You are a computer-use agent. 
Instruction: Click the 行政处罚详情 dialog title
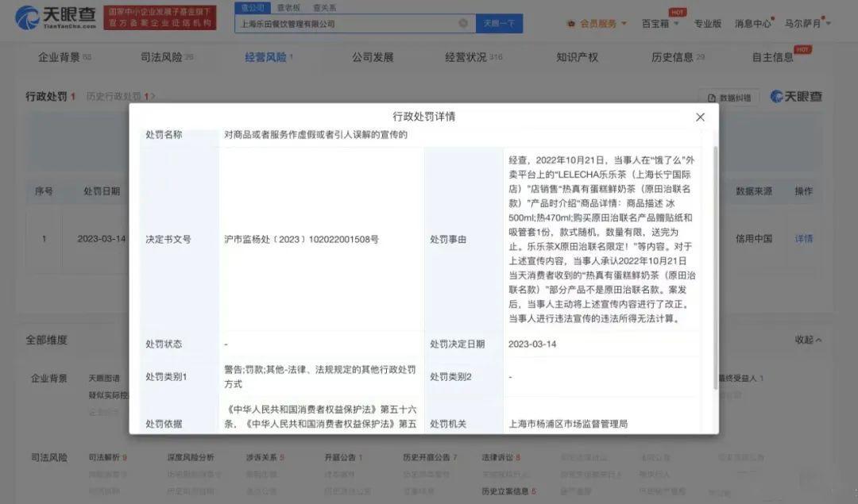point(423,117)
